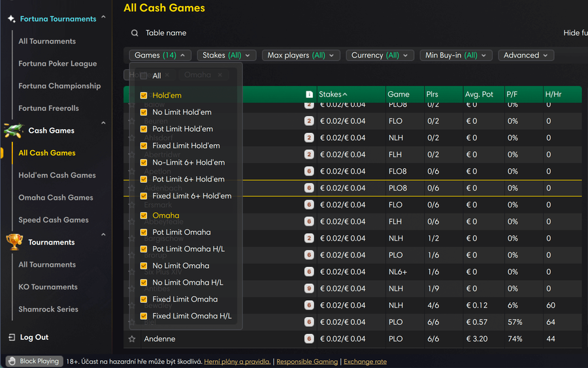
Task: Open the Exchange rate link
Action: pos(365,361)
